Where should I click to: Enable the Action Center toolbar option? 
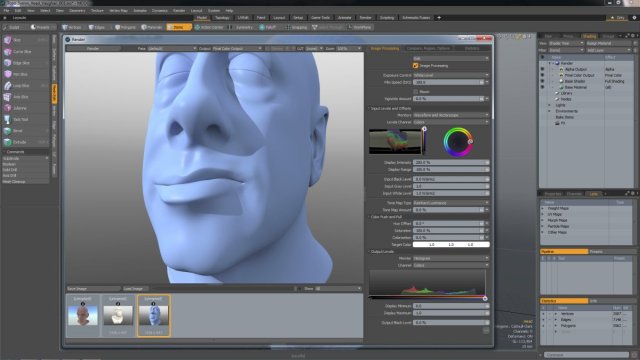point(209,27)
